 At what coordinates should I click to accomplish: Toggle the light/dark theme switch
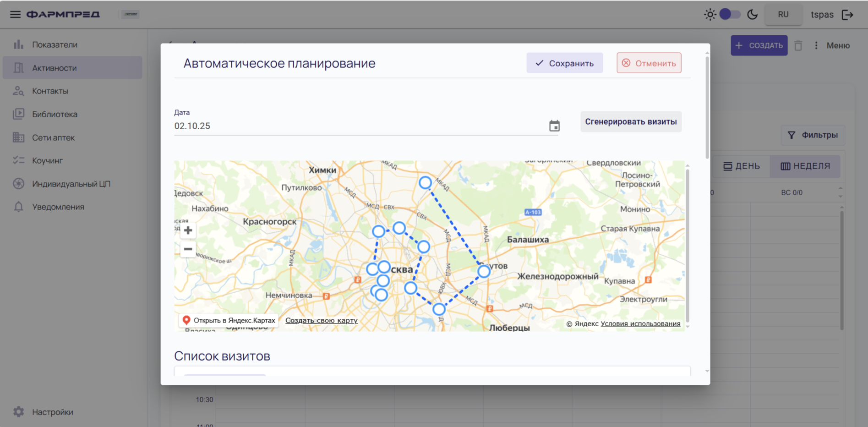(730, 14)
